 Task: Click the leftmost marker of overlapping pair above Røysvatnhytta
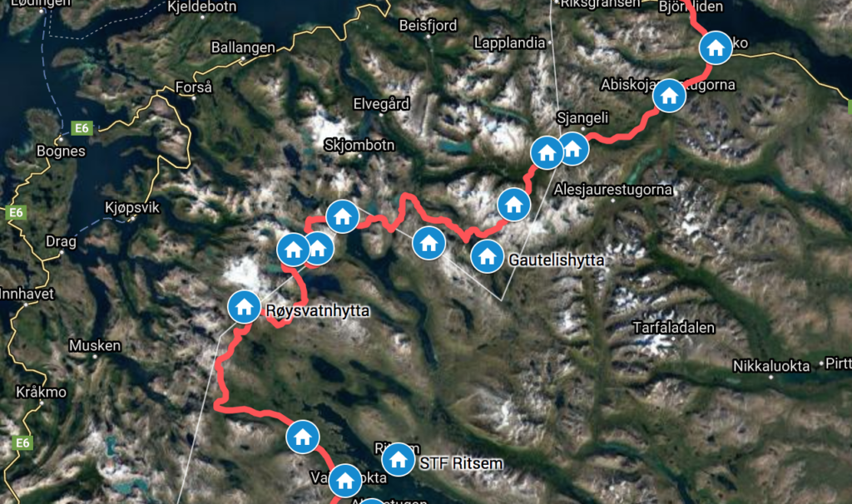point(294,250)
